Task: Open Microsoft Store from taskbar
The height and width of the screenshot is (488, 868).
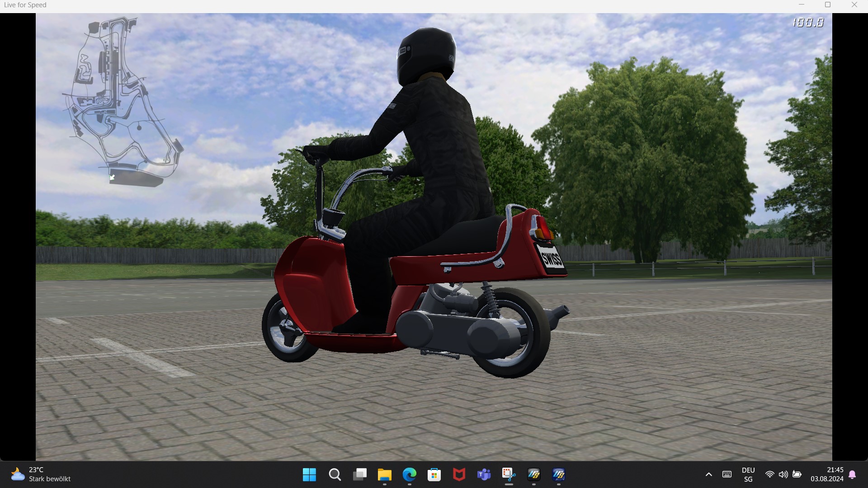Action: coord(434,474)
